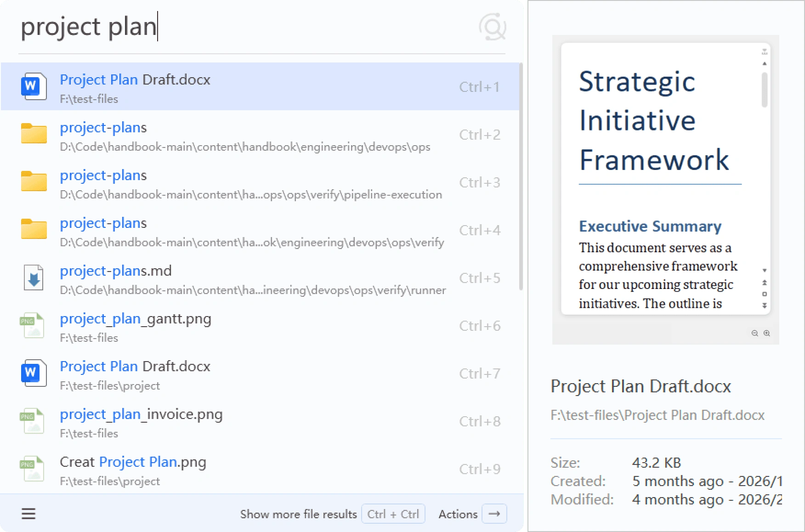
Task: Click PNG icon for Creat Project Plan.png
Action: click(x=32, y=469)
